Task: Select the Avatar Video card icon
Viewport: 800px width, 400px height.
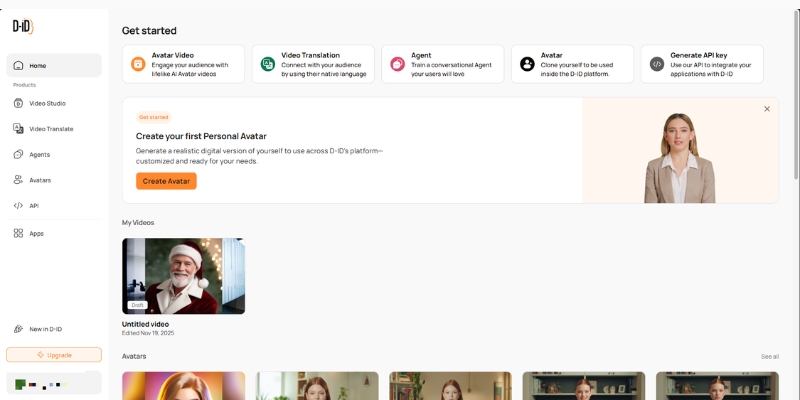Action: point(138,64)
